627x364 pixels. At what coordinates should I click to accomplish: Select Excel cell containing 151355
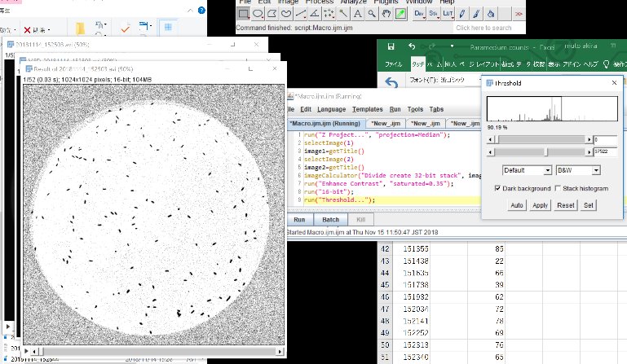coord(412,248)
